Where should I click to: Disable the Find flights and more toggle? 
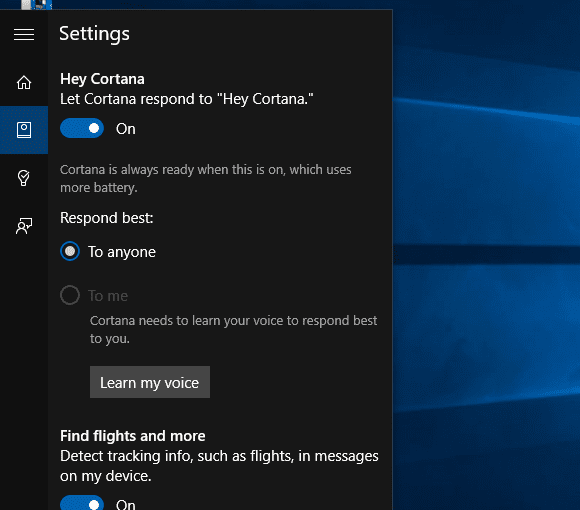tap(82, 503)
